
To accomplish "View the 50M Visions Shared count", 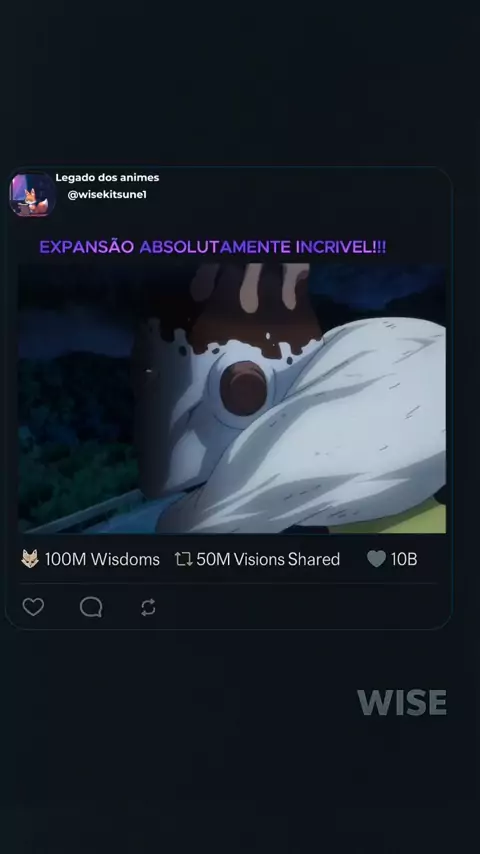I will (x=268, y=559).
